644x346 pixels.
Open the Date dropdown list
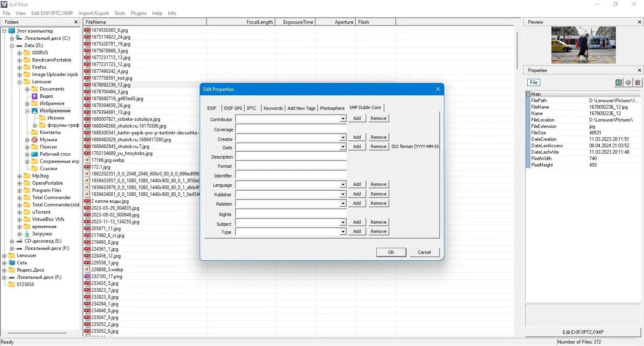click(x=343, y=147)
